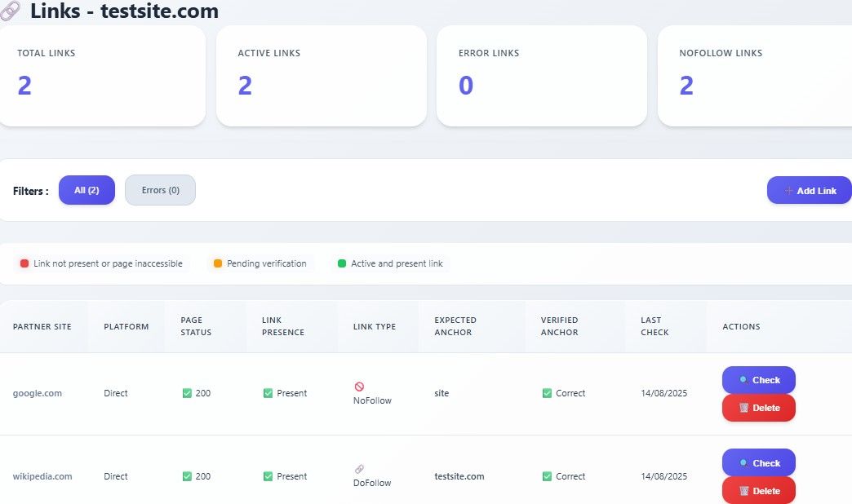Click the Partner Site column header
The image size is (852, 504).
click(x=42, y=327)
